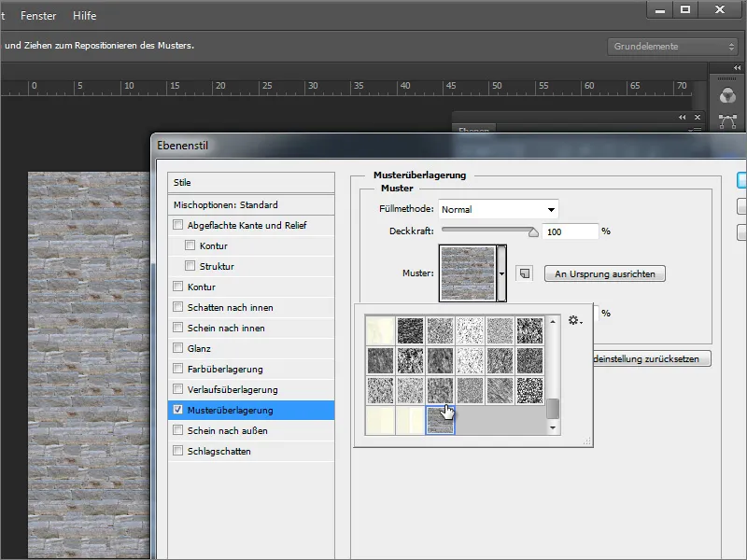Click the new preset from pattern icon

pos(525,273)
